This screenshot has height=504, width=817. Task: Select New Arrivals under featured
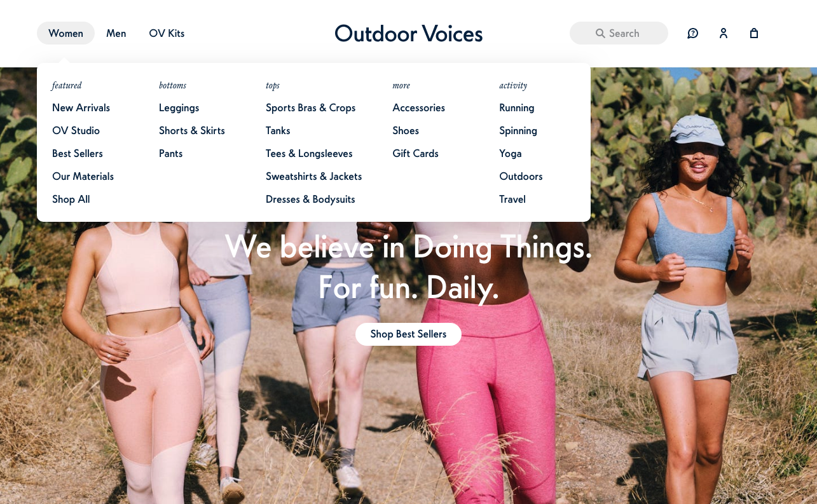pyautogui.click(x=81, y=107)
